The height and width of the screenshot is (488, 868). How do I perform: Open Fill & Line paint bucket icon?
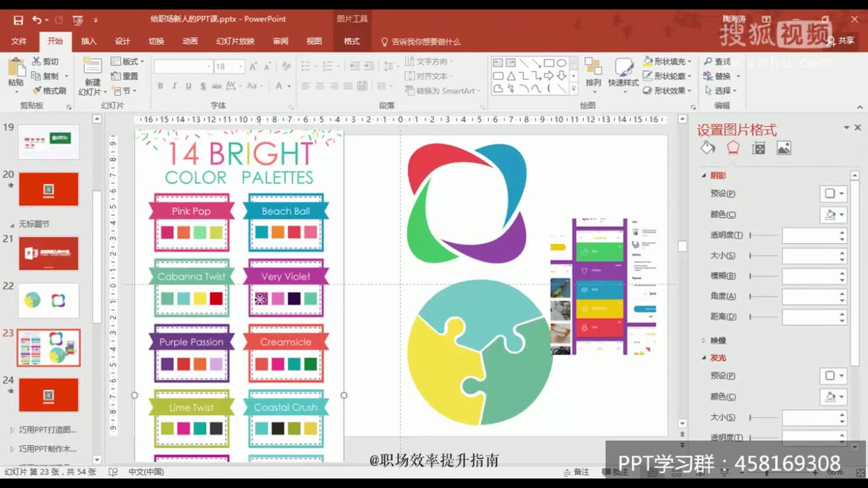[708, 148]
